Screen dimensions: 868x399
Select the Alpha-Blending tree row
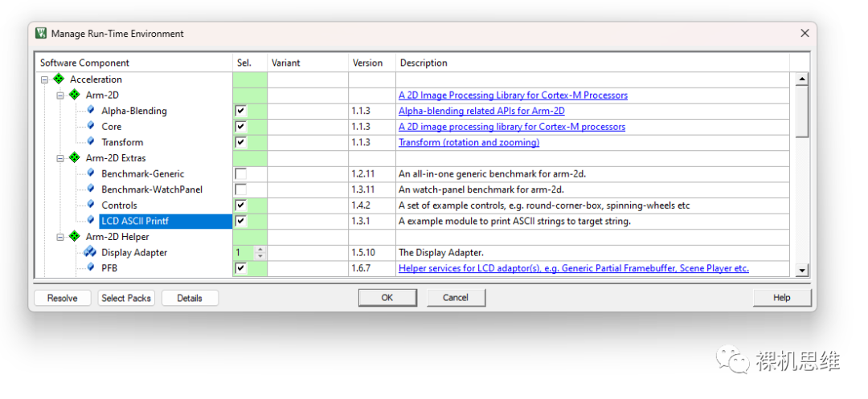(x=134, y=111)
